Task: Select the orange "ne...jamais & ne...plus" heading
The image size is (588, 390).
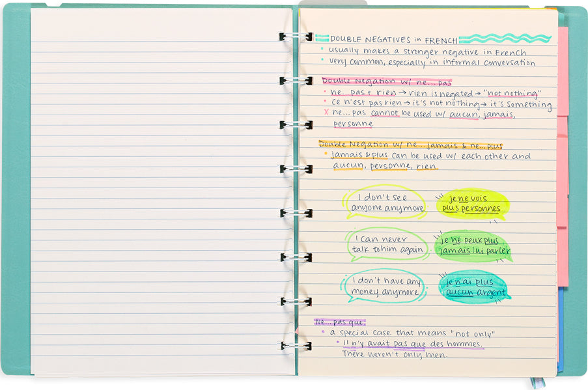Action: 410,145
